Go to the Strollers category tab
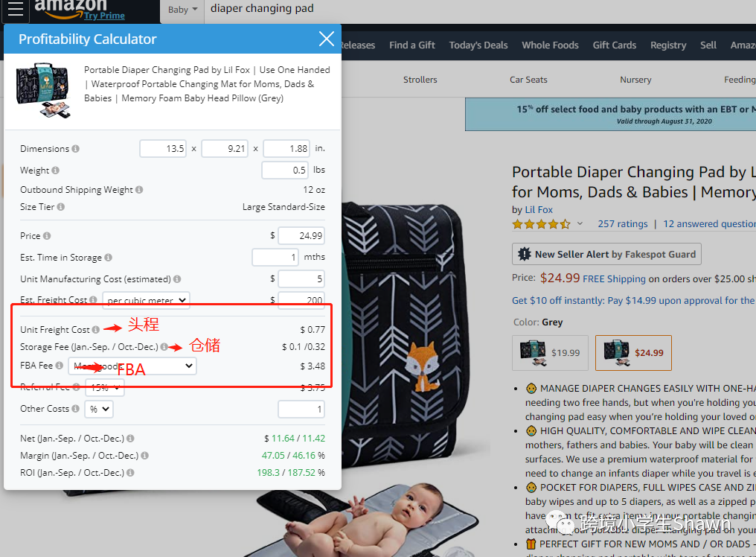Viewport: 756px width, 557px height. [x=420, y=80]
